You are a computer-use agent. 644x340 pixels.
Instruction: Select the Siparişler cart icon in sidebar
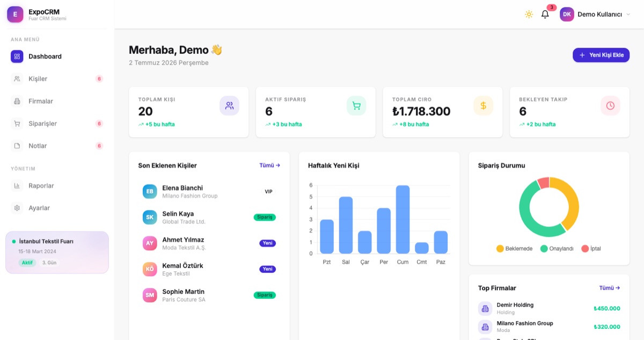[x=17, y=124]
